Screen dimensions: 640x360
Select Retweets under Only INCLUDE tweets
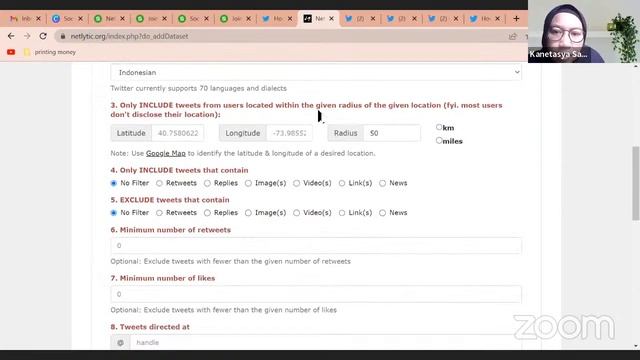159,183
